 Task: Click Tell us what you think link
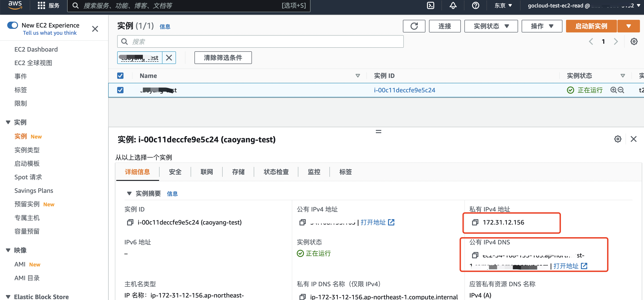click(x=50, y=33)
